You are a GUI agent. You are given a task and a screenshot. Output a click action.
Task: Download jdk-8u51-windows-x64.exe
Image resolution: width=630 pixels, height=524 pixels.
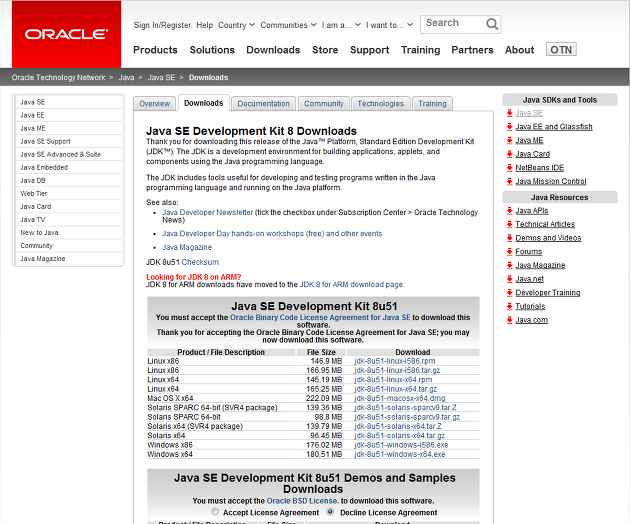[399, 454]
